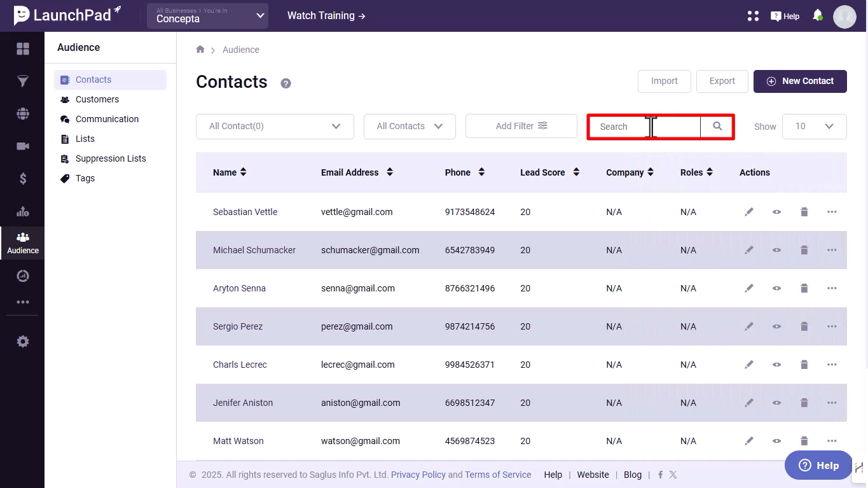Screen dimensions: 868x488
Task: Click the floating Help button
Action: click(x=818, y=465)
